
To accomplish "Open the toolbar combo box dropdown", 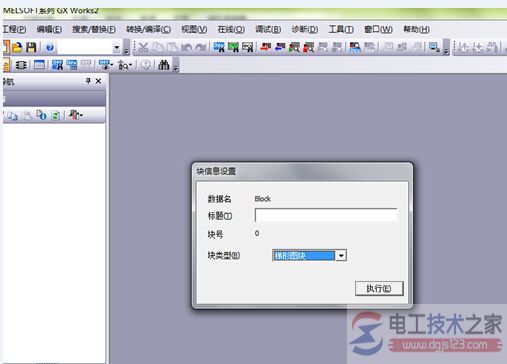I will (116, 48).
